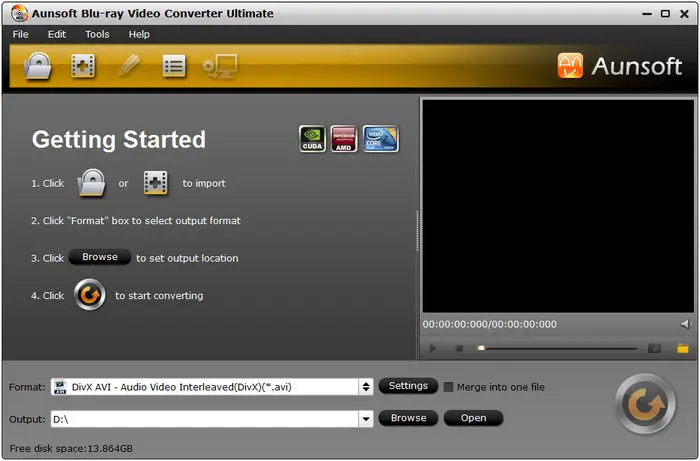
Task: Click the pencil Edit toolbar icon
Action: pos(129,66)
